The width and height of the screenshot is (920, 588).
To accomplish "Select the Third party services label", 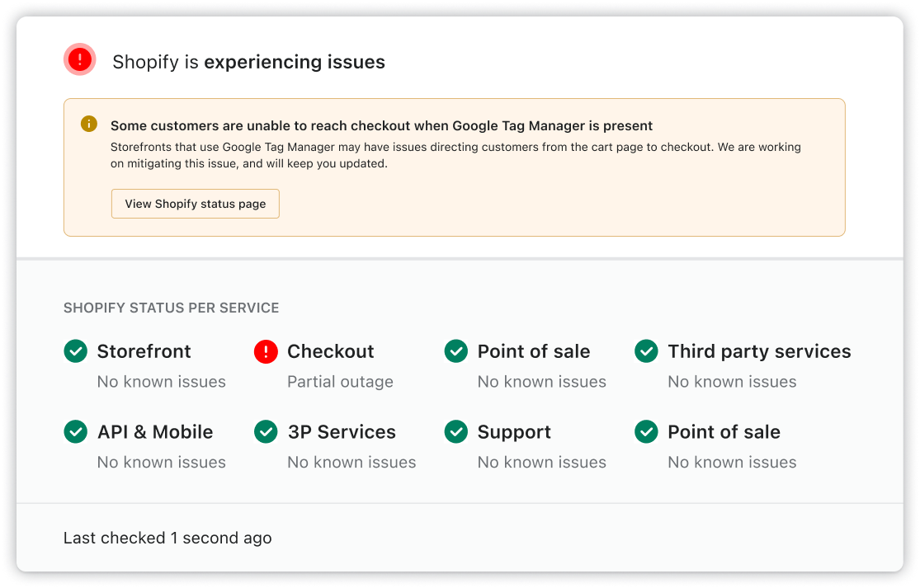I will pos(758,351).
